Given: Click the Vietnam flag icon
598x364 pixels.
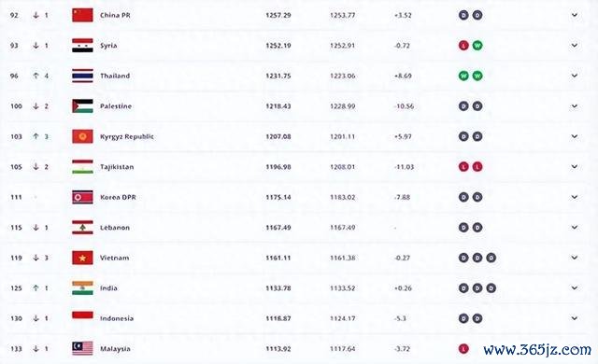Looking at the screenshot, I should click(x=82, y=258).
